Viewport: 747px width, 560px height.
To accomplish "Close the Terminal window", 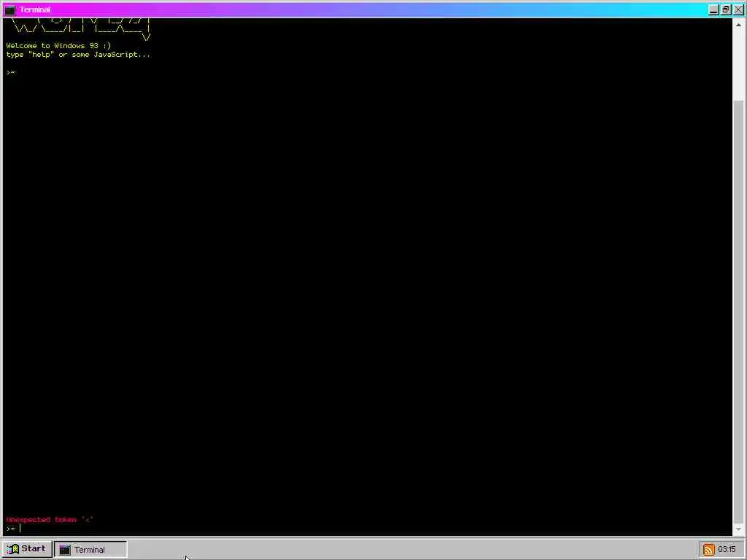I will (x=738, y=9).
